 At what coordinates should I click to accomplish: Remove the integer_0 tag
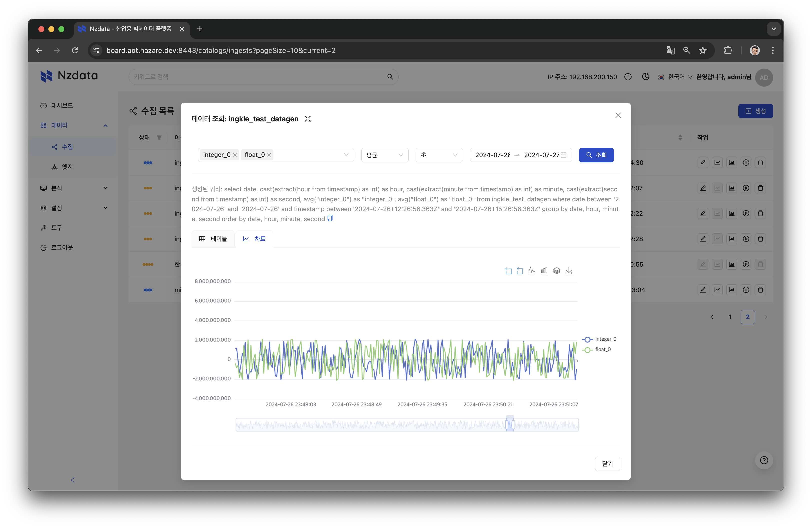point(235,155)
